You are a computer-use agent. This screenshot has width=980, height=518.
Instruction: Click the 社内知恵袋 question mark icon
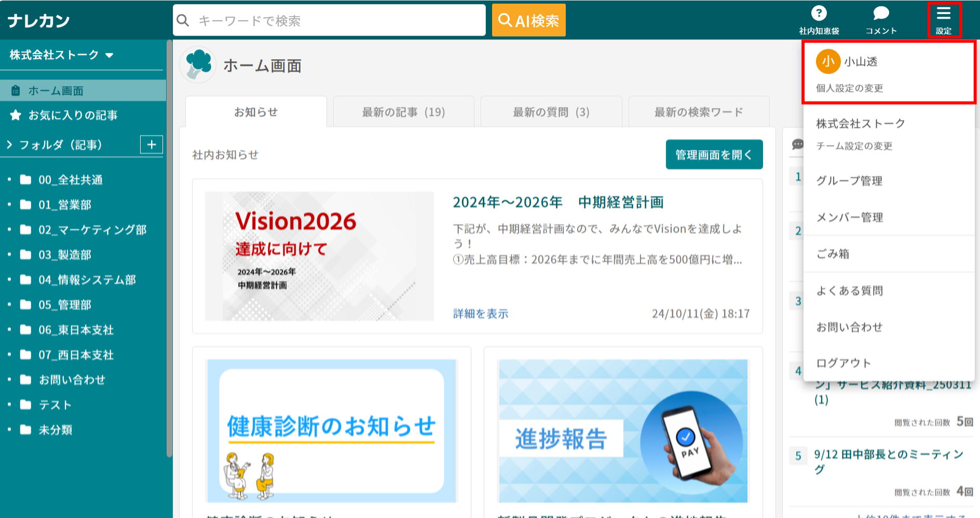tap(819, 14)
